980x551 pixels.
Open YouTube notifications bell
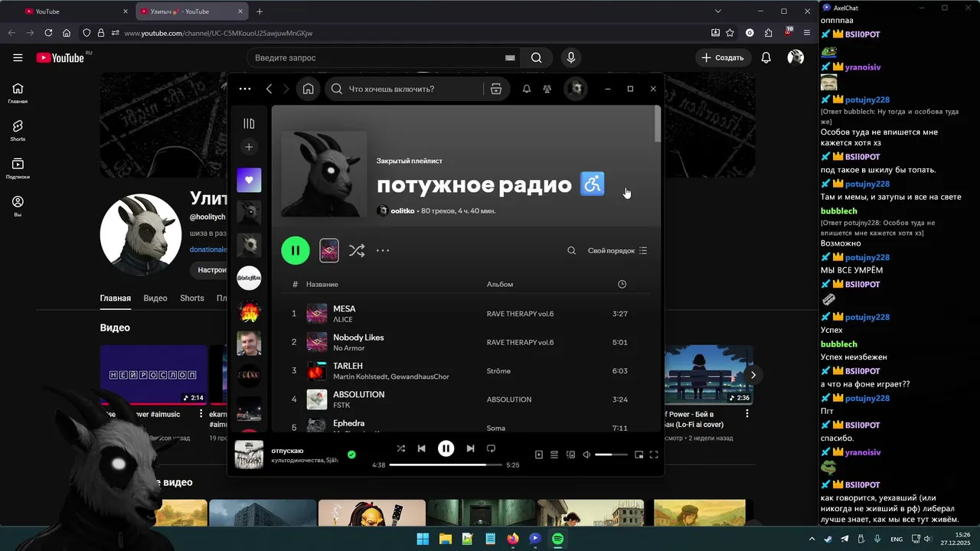tap(766, 57)
